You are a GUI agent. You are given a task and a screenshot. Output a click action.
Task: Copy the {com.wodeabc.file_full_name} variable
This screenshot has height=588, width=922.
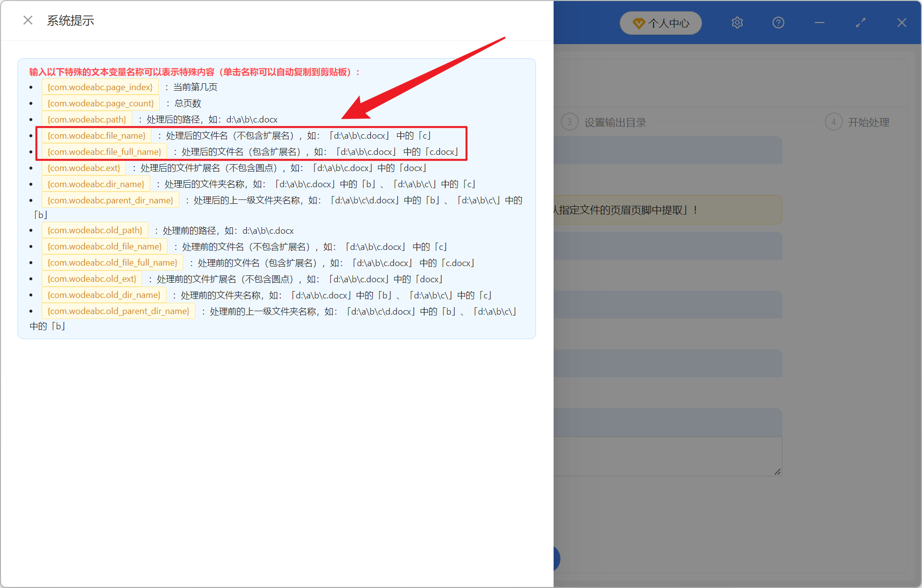[x=104, y=151]
